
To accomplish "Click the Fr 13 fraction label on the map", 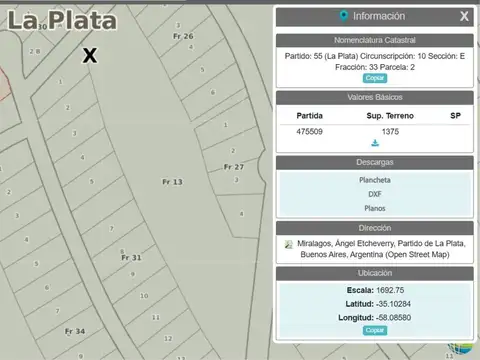I will tap(172, 182).
